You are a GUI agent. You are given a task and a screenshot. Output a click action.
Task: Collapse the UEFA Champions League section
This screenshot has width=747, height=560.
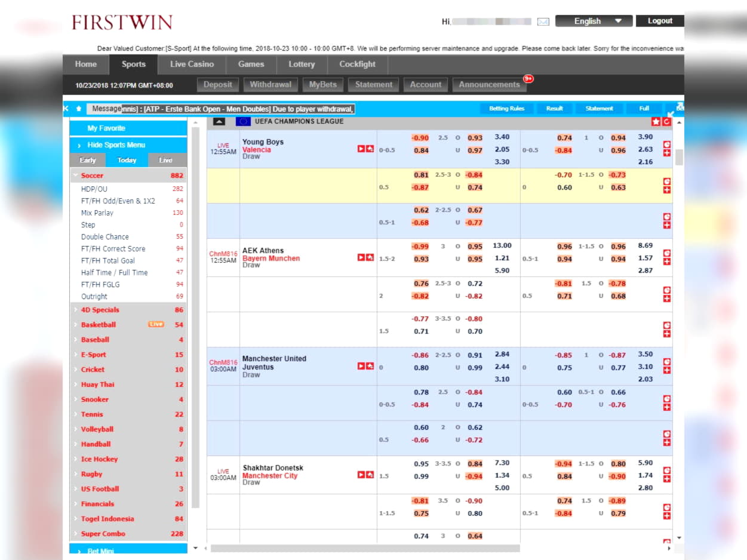click(x=219, y=122)
